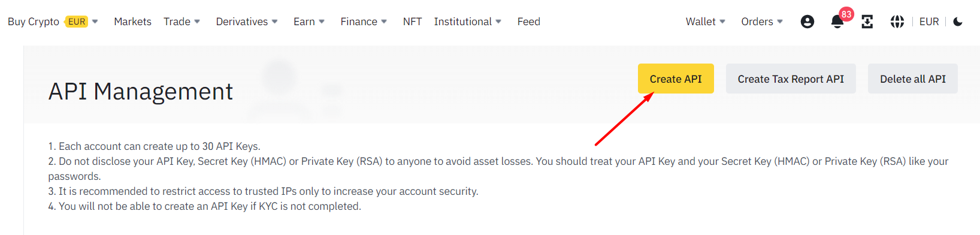Expand the Buy Crypto dropdown arrow
980x235 pixels.
point(95,22)
